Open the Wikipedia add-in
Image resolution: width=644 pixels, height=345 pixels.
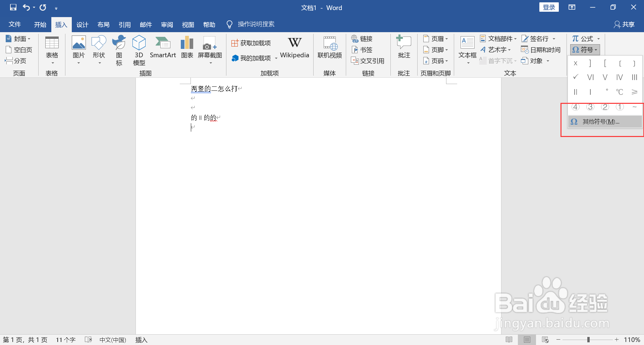294,49
